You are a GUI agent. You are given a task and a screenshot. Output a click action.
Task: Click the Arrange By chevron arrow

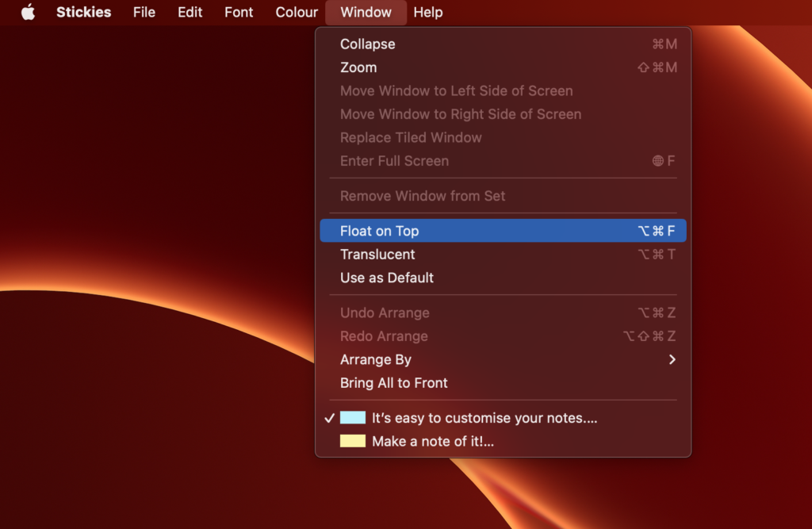(x=672, y=359)
